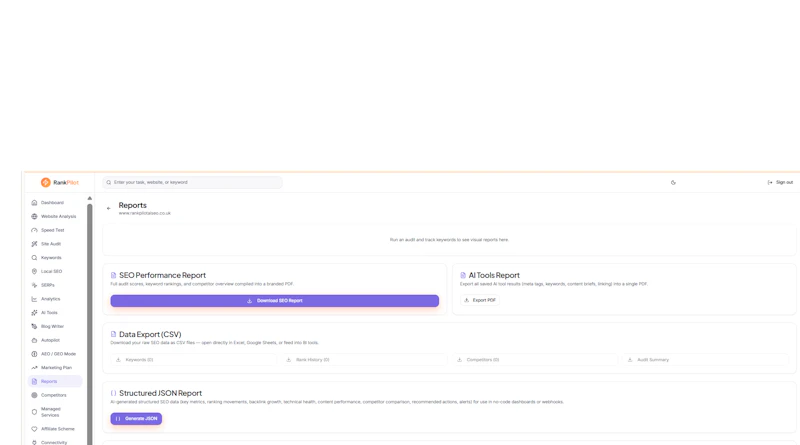This screenshot has width=800, height=445.
Task: Click the search magnifier icon in top bar
Action: pos(109,182)
